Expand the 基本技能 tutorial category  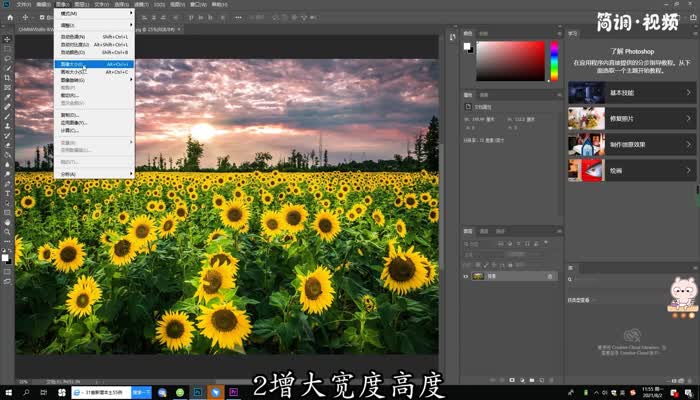630,93
